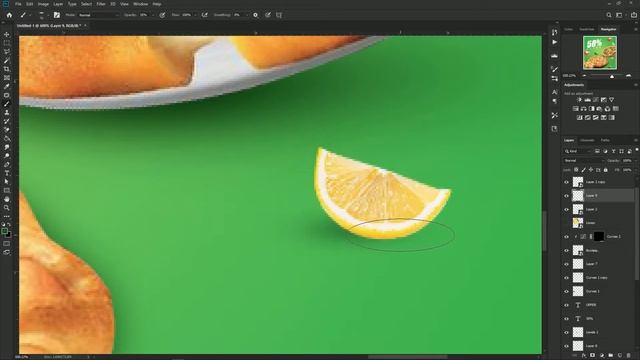Select the Pen tool
Screen dimensions: 640x360
pyautogui.click(x=7, y=165)
